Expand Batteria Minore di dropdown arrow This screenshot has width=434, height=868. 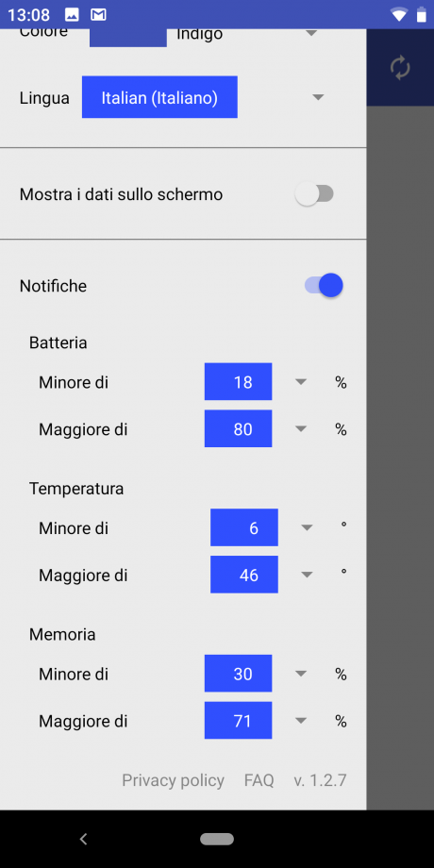tap(301, 382)
